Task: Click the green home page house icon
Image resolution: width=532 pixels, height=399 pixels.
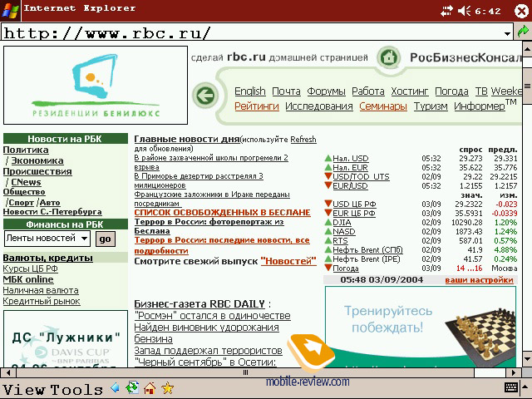Action: pos(389,57)
